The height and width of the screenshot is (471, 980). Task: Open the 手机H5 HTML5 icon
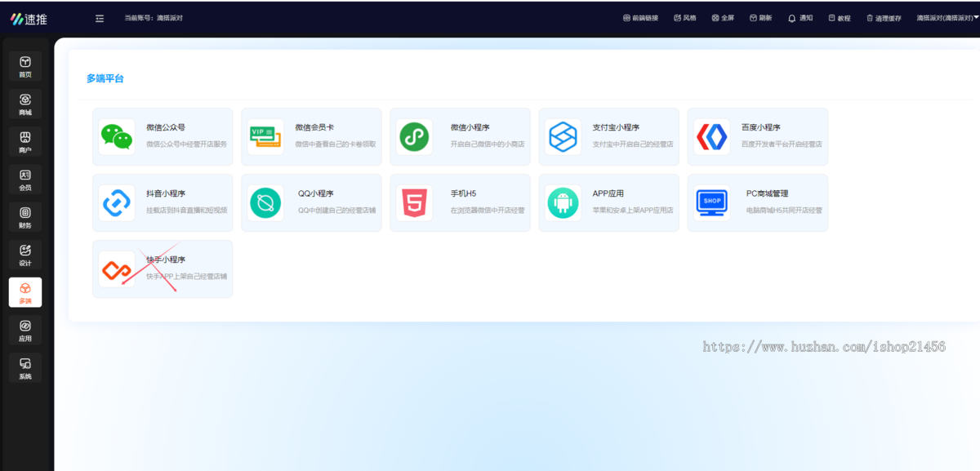tap(414, 202)
